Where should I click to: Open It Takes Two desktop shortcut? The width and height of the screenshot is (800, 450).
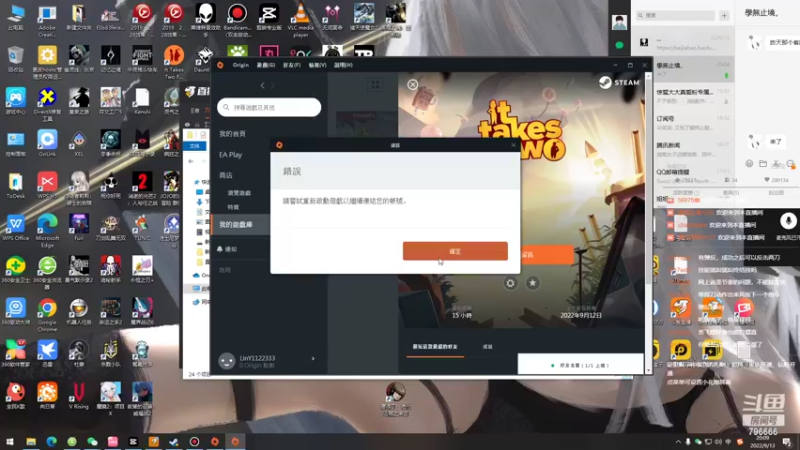(173, 62)
